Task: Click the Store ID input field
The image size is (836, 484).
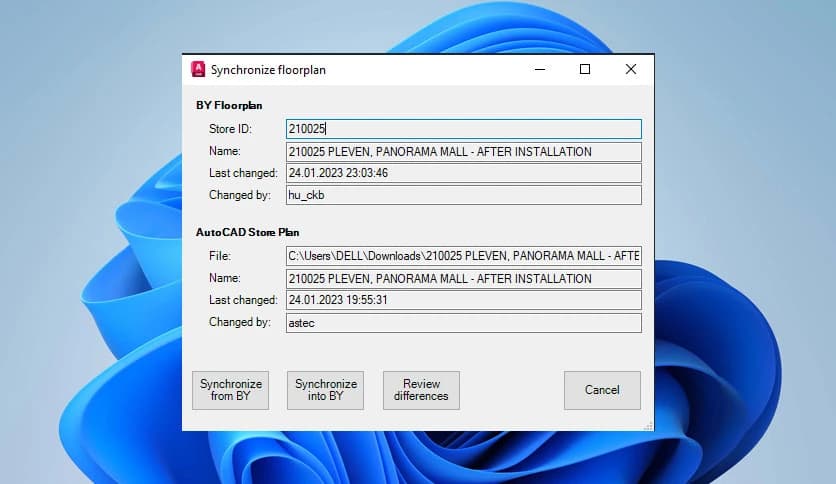Action: (463, 129)
